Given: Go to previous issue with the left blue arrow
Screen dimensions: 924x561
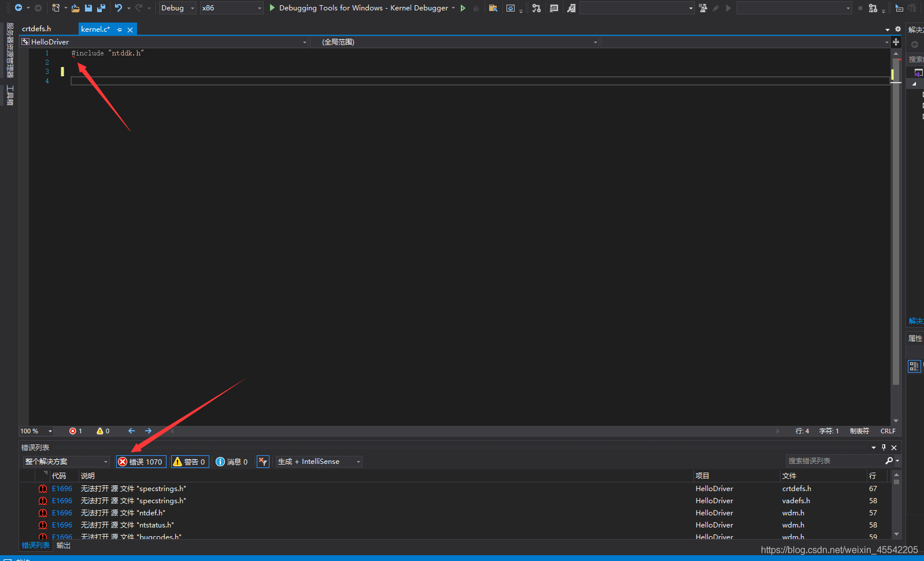Looking at the screenshot, I should 132,431.
